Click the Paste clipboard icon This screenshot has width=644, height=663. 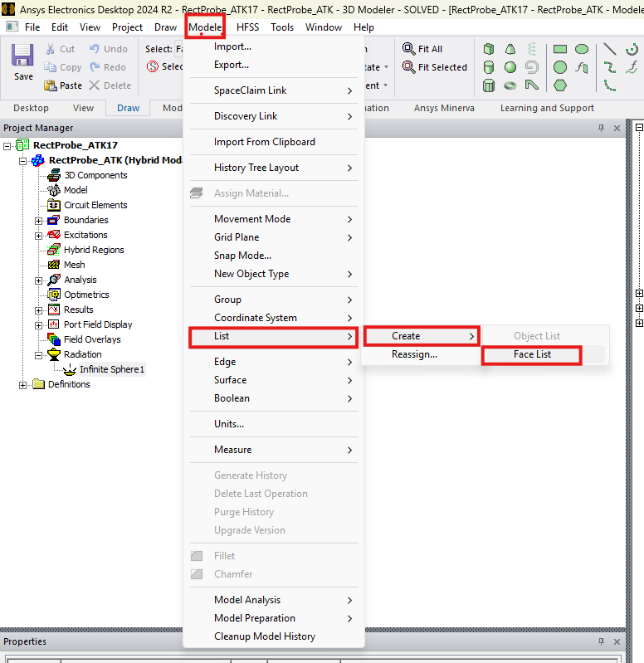[51, 85]
